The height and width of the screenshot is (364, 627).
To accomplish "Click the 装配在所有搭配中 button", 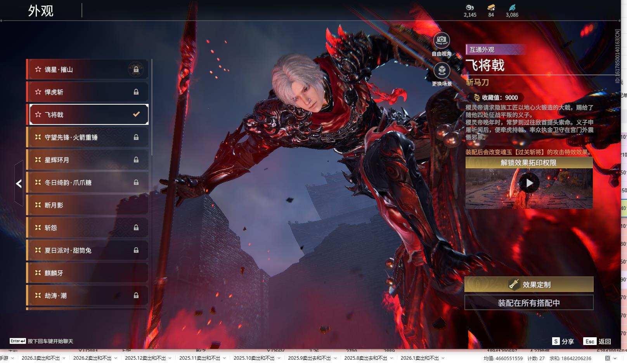I will click(529, 303).
